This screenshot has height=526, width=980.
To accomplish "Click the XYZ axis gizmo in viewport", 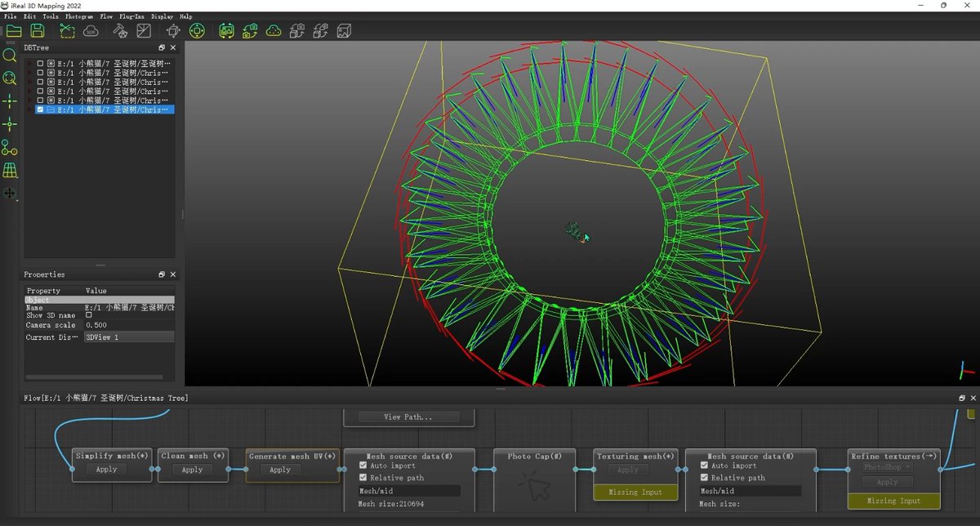I will click(x=966, y=370).
